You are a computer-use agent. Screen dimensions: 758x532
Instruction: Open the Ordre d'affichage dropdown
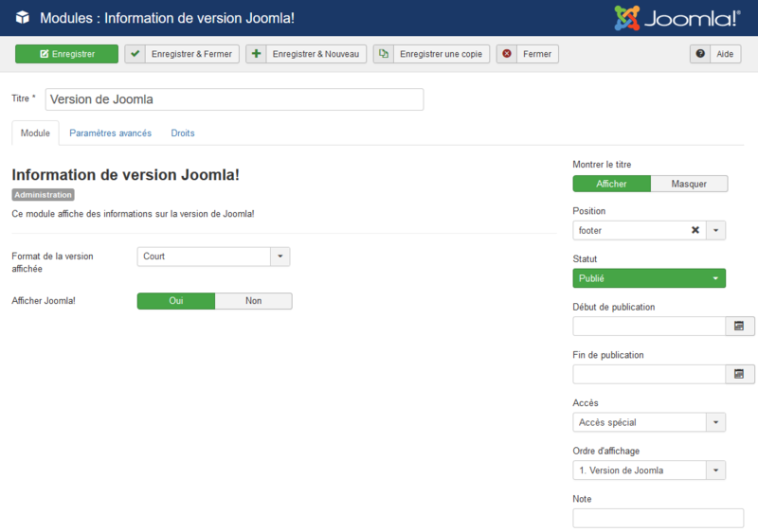[649, 470]
